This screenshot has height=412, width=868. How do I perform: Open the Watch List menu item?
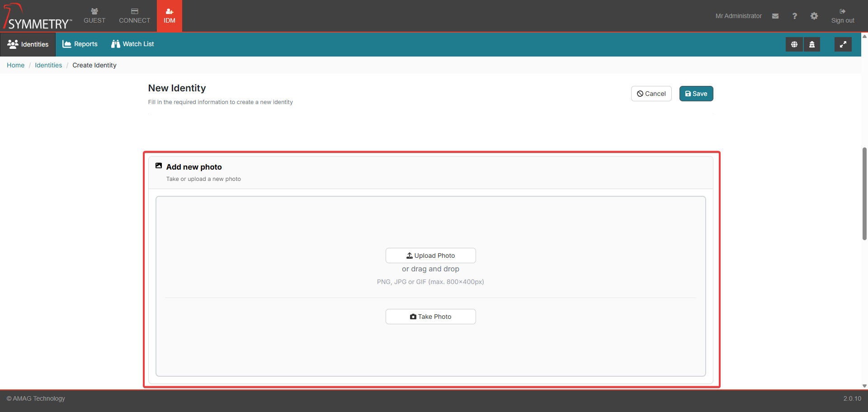(132, 44)
